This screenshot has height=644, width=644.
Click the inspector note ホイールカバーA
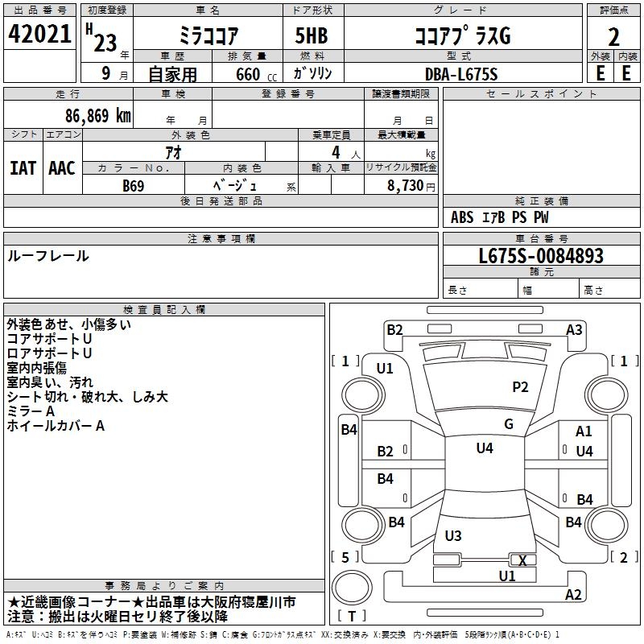(x=56, y=426)
